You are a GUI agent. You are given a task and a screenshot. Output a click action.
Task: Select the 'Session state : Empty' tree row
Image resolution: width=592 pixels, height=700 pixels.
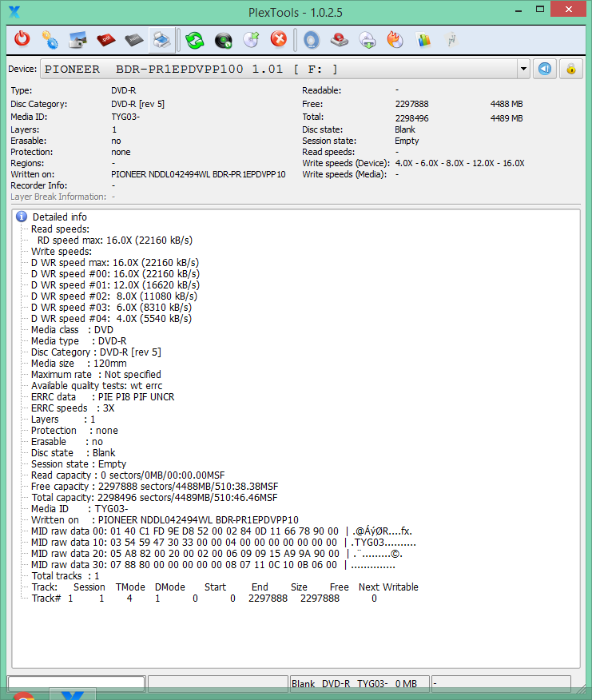(78, 463)
